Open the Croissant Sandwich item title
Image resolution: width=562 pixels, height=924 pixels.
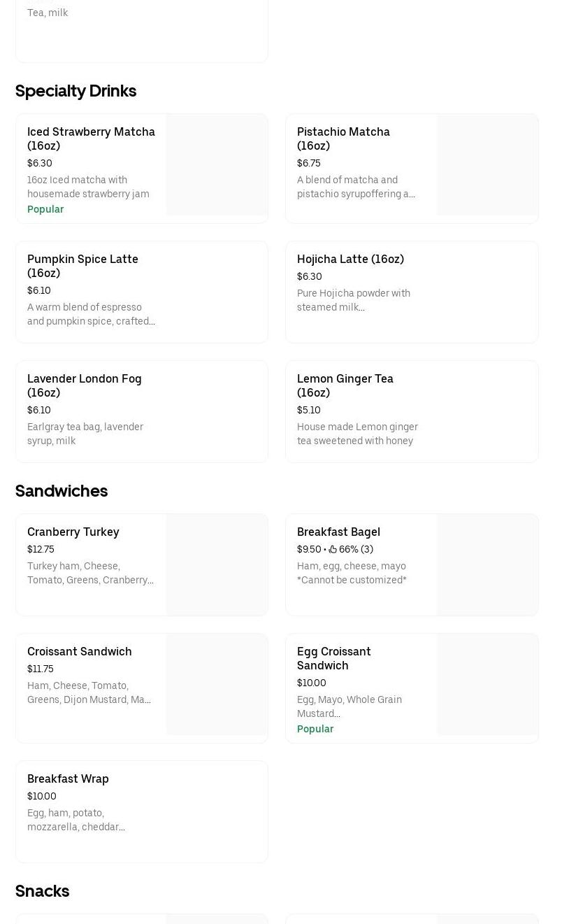[79, 651]
